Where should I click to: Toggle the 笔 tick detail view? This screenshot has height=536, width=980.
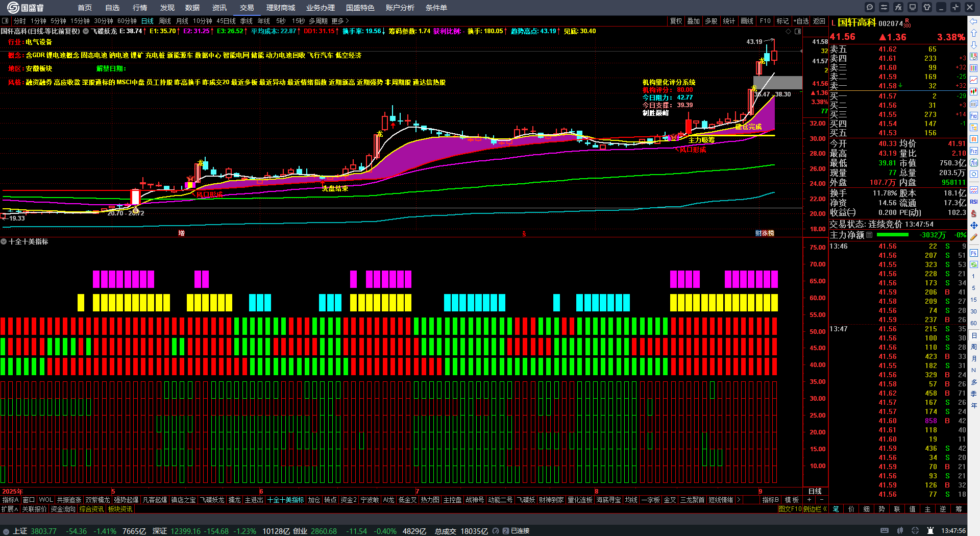[x=836, y=509]
